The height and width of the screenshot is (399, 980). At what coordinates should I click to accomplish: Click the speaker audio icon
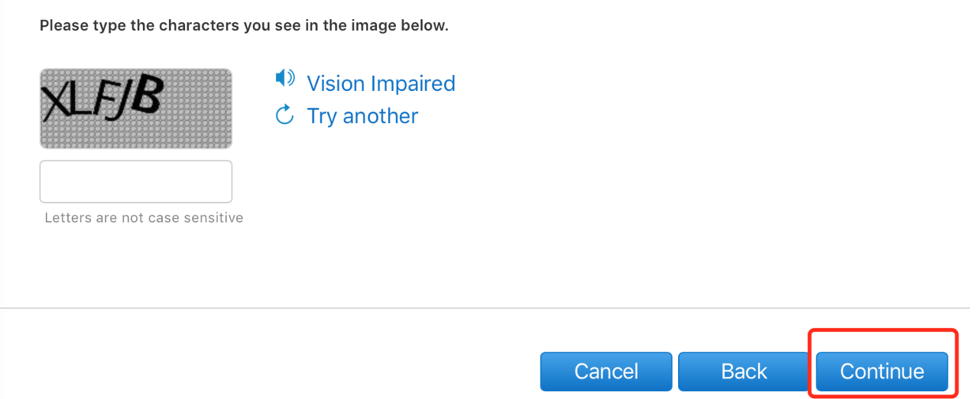(x=285, y=78)
